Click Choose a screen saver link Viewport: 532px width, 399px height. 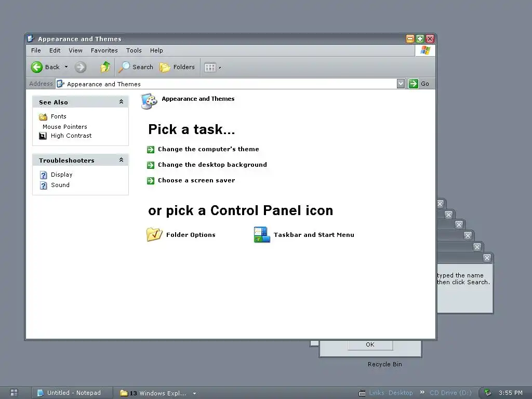[196, 180]
